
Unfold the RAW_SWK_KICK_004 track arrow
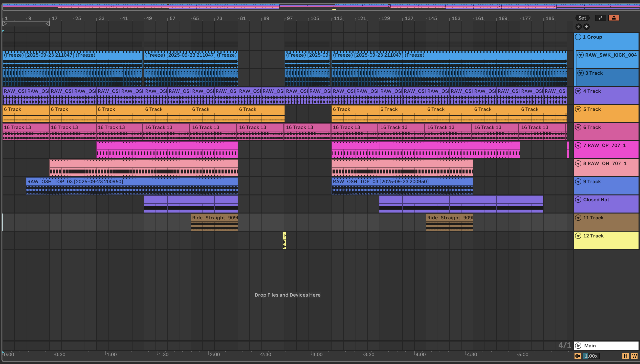pyautogui.click(x=581, y=55)
